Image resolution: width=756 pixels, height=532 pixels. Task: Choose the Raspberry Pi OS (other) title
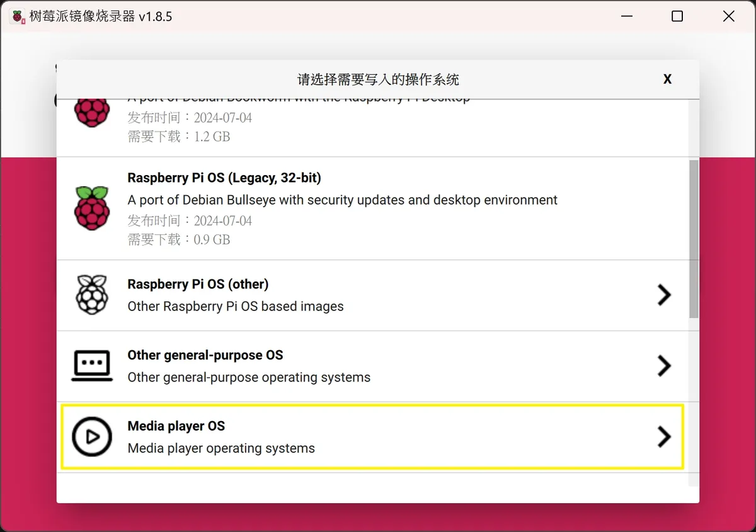[x=198, y=285]
